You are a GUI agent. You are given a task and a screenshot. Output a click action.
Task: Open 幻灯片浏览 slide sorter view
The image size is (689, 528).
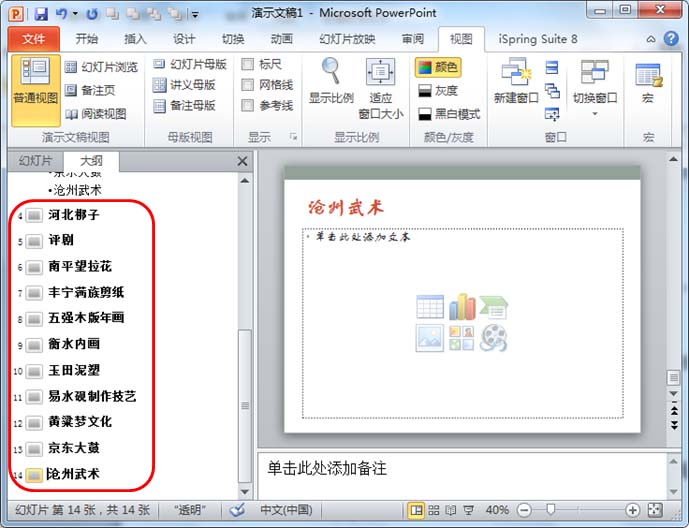tap(101, 67)
